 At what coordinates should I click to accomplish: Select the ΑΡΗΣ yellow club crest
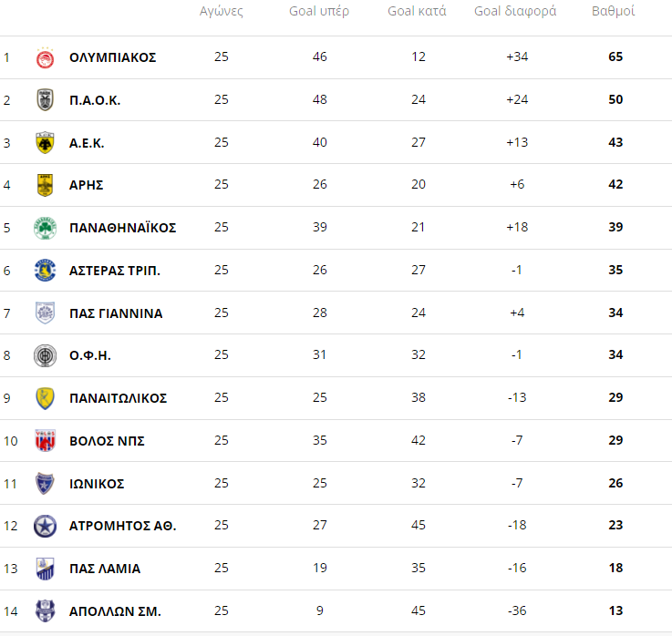tap(45, 185)
